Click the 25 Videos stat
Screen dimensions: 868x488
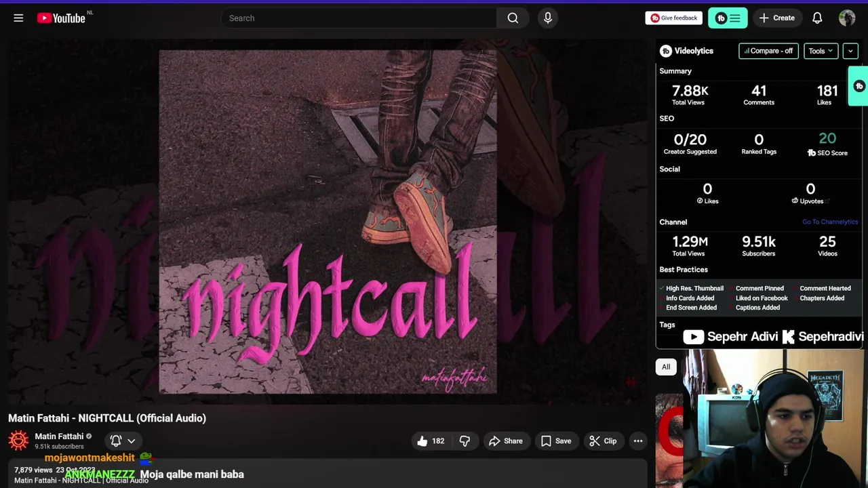pyautogui.click(x=827, y=245)
